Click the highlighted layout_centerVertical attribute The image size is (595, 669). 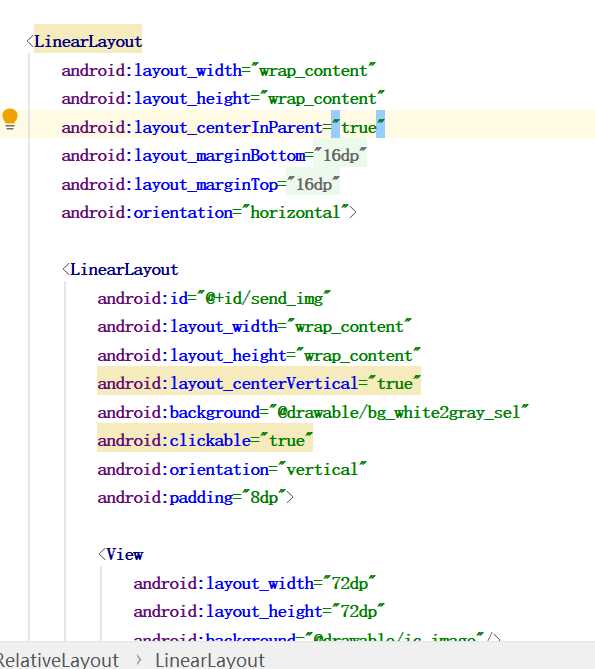click(x=258, y=383)
